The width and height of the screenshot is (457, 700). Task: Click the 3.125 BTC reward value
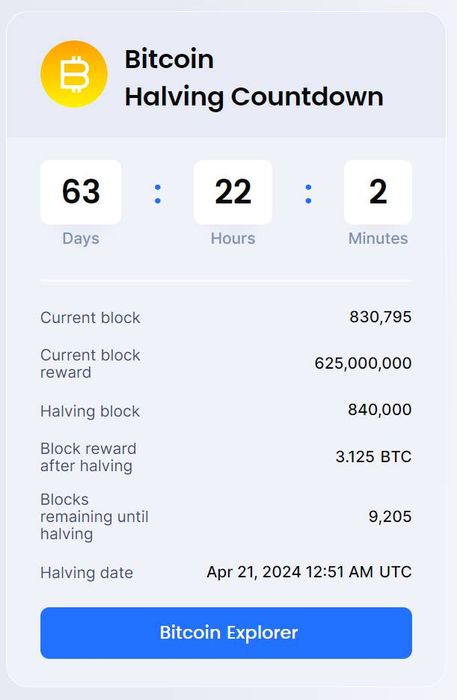pyautogui.click(x=374, y=457)
